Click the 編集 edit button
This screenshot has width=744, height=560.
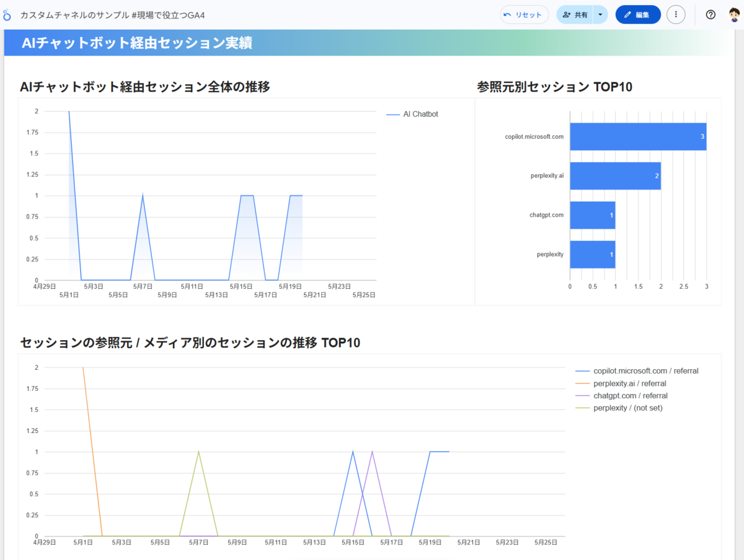tap(638, 15)
